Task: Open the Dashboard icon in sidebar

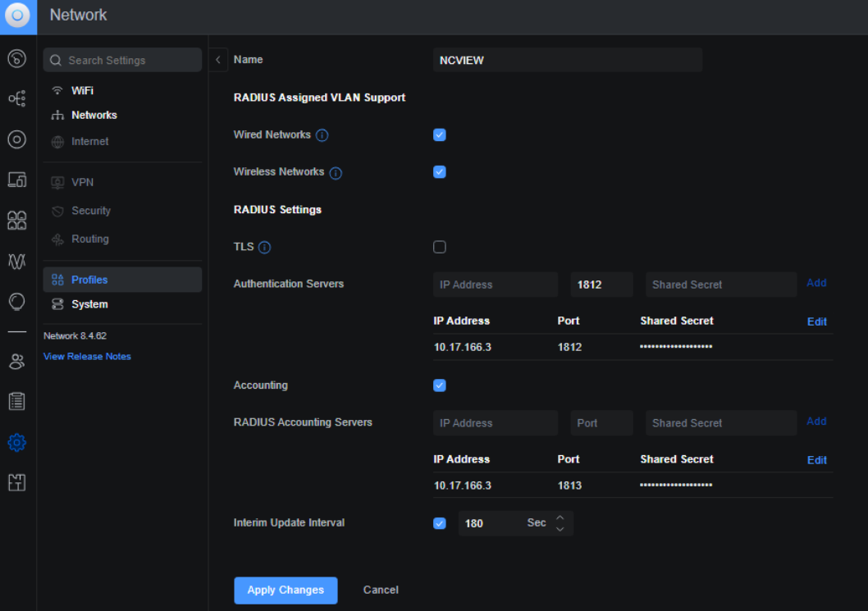Action: [16, 58]
